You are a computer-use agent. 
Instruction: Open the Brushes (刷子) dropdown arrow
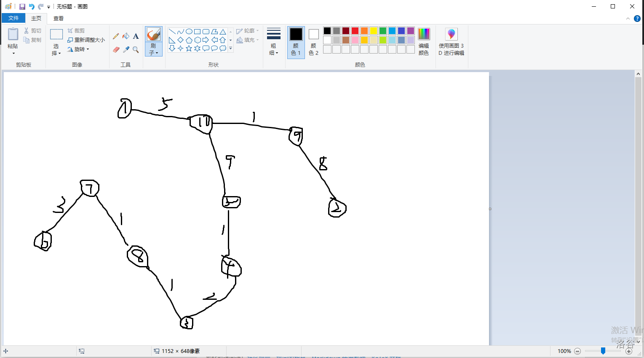(x=154, y=53)
